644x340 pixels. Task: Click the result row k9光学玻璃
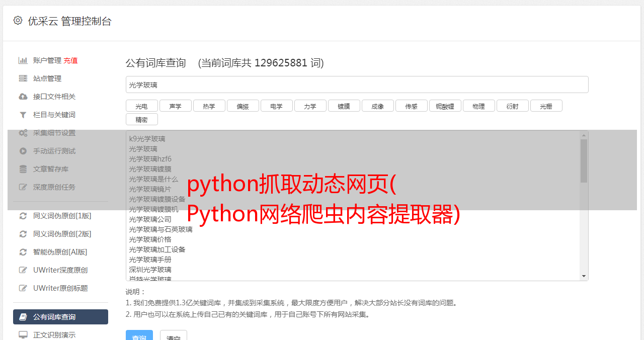(147, 139)
